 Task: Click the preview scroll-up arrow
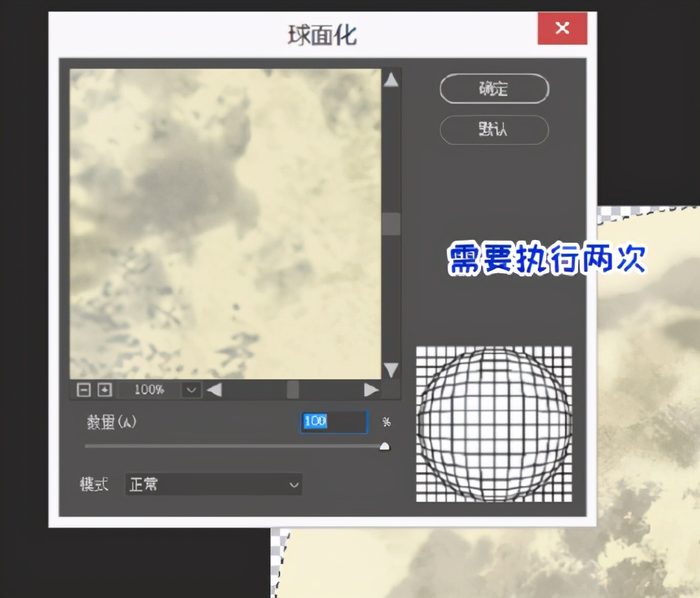(x=391, y=79)
